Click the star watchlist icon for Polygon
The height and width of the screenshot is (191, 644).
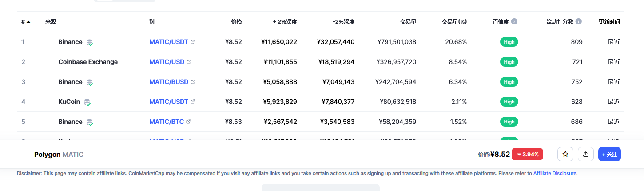565,154
